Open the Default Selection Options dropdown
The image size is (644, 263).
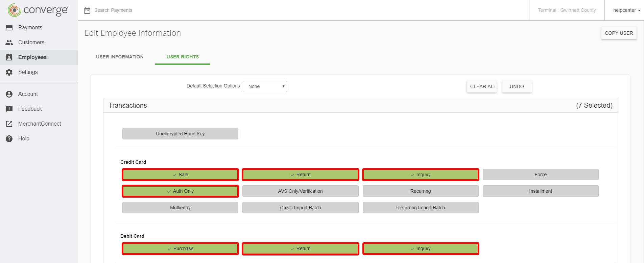pos(265,86)
